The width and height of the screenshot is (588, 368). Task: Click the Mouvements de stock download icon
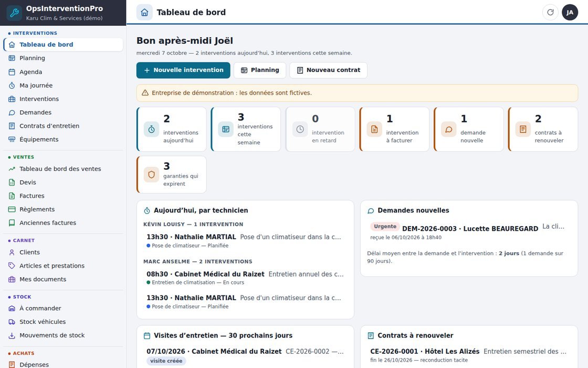point(12,335)
